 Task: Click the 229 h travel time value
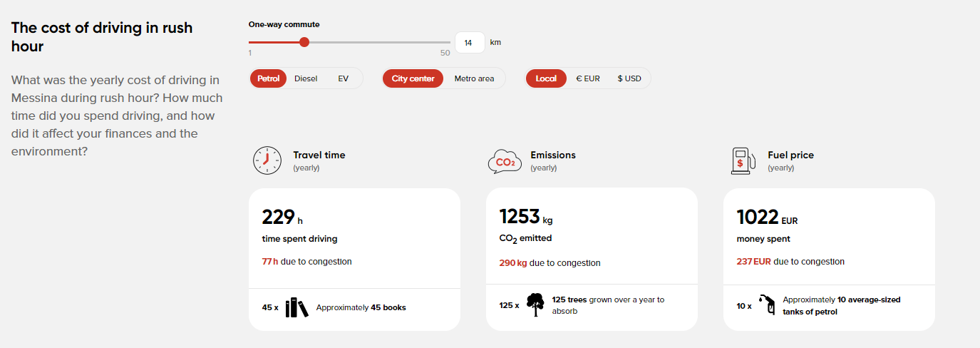point(283,217)
